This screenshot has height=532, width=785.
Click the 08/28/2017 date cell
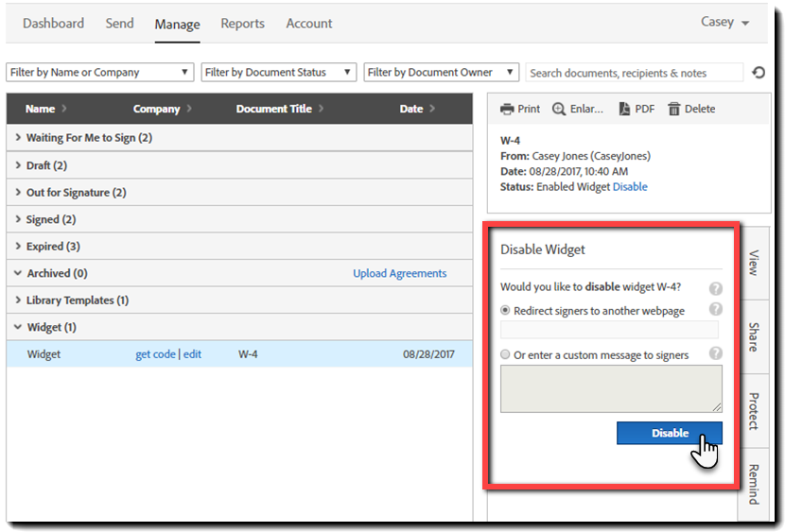click(428, 354)
